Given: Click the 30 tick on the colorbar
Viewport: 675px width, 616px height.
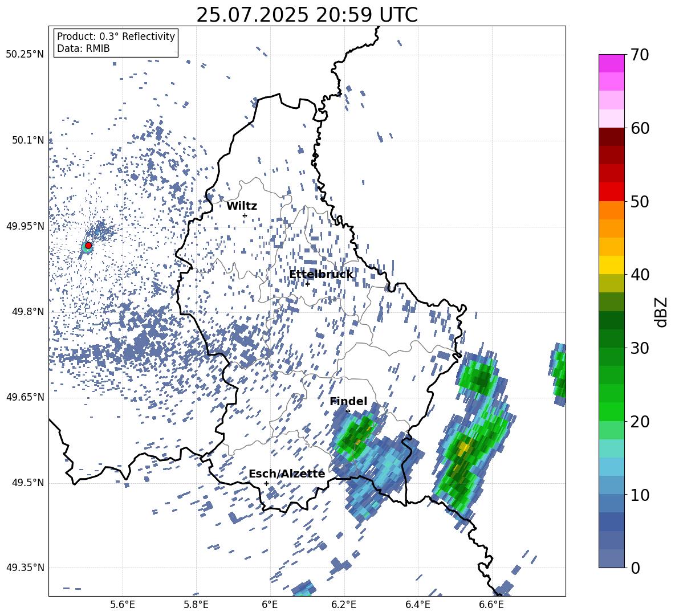Looking at the screenshot, I should pyautogui.click(x=640, y=348).
